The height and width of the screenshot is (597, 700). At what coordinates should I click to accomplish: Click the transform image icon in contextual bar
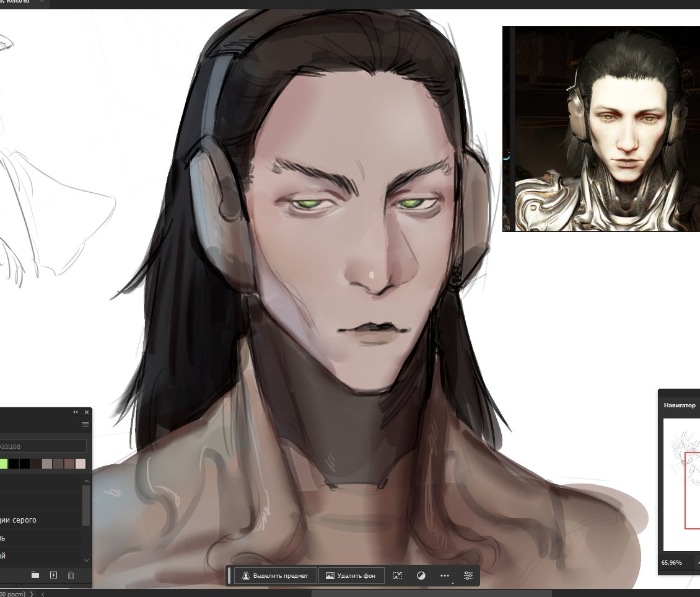(397, 575)
